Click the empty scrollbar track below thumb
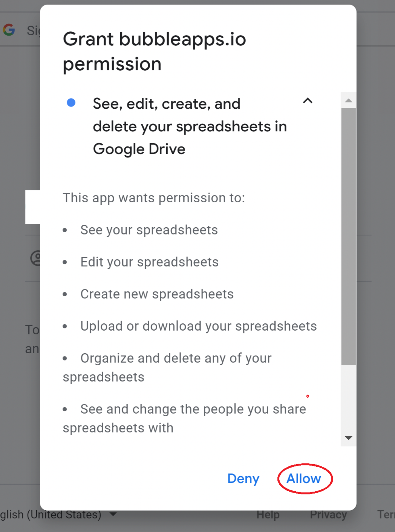The height and width of the screenshot is (532, 395). 348,397
